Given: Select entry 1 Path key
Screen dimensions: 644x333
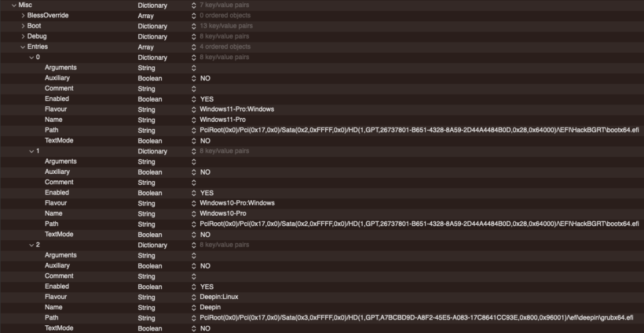Looking at the screenshot, I should [52, 224].
